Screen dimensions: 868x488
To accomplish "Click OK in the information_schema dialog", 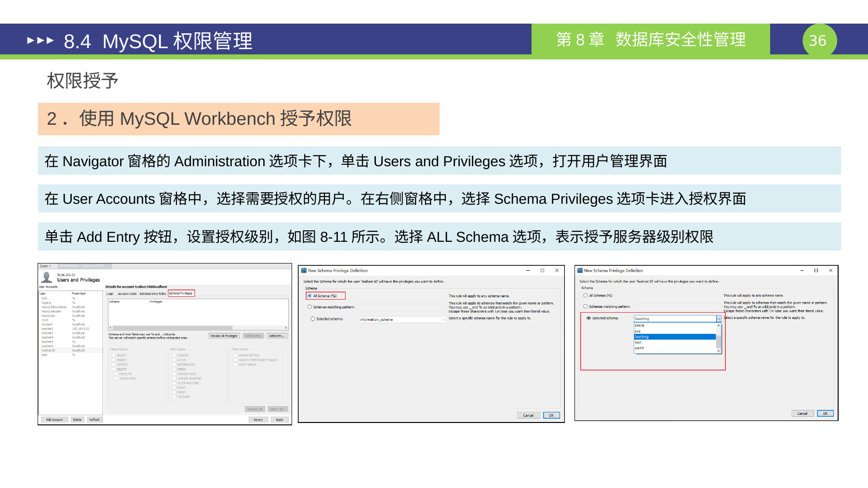I will (551, 415).
